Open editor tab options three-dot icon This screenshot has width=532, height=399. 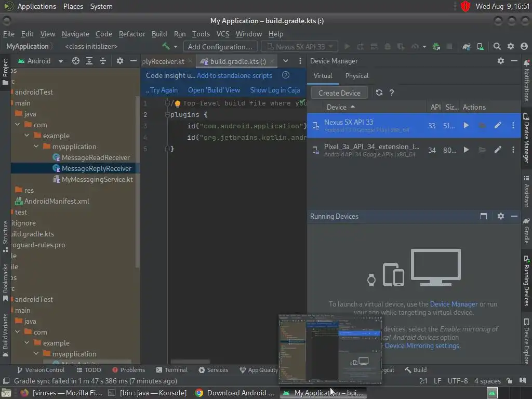coord(300,61)
